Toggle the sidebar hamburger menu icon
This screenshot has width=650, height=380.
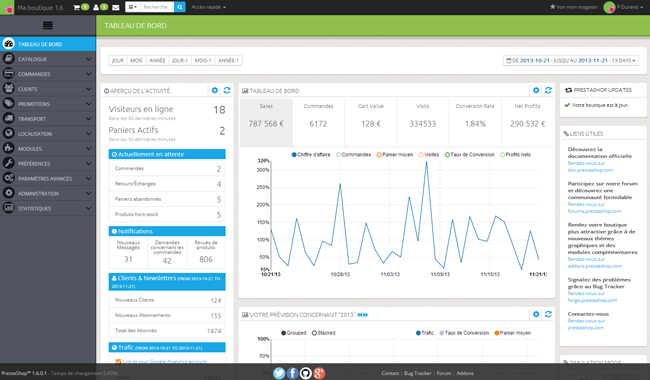tap(48, 26)
